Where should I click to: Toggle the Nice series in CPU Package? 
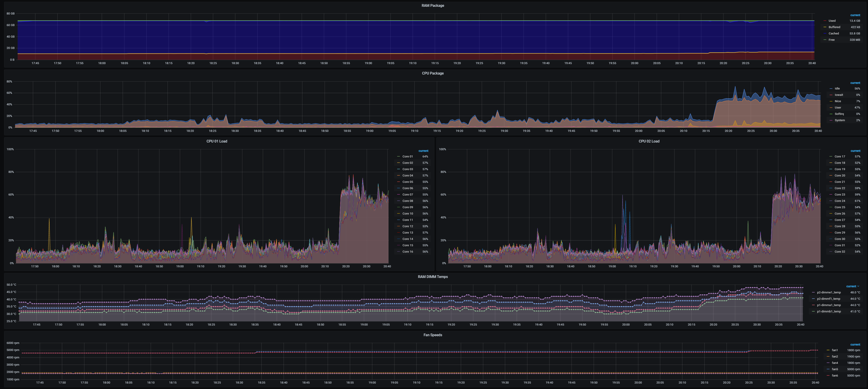point(838,101)
